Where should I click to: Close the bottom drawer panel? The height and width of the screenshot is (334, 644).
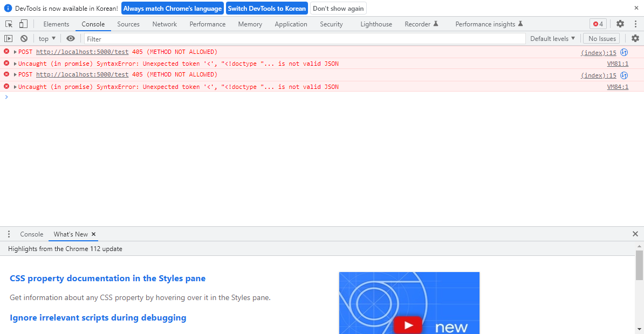tap(635, 234)
